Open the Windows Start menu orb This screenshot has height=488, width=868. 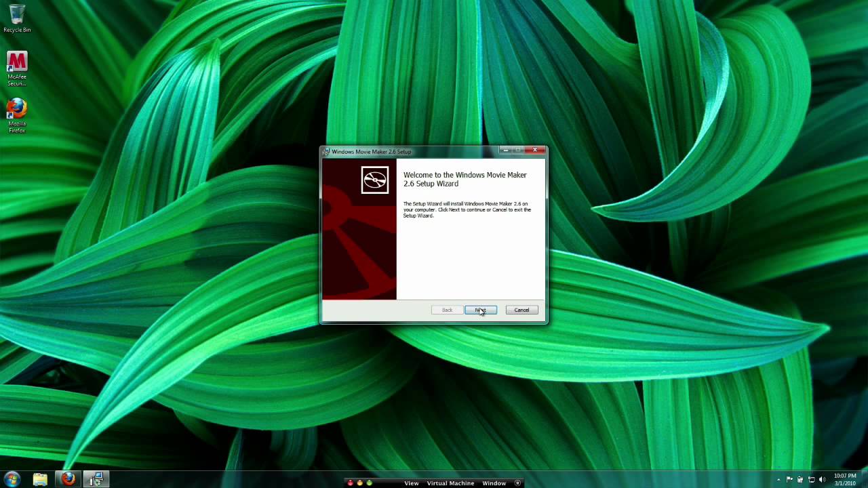click(12, 479)
